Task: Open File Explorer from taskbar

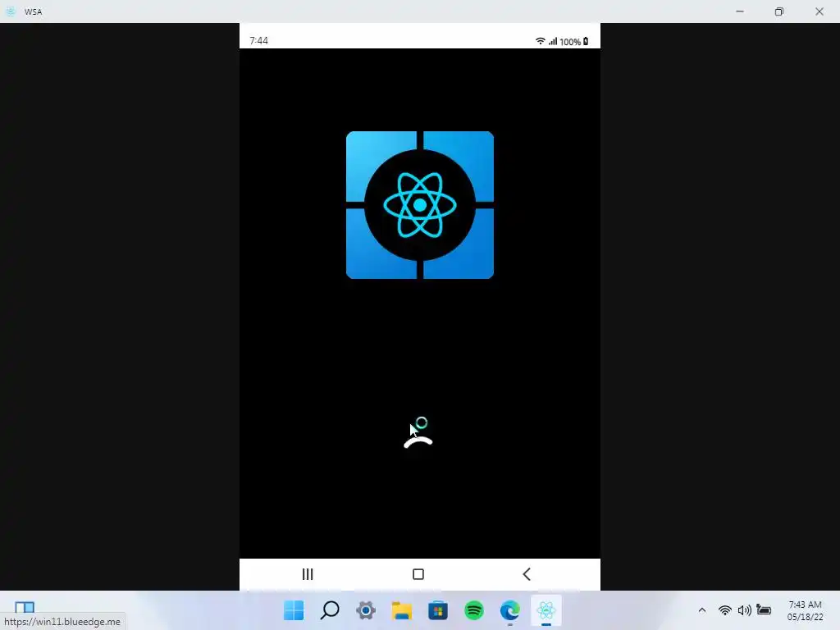Action: coord(402,610)
